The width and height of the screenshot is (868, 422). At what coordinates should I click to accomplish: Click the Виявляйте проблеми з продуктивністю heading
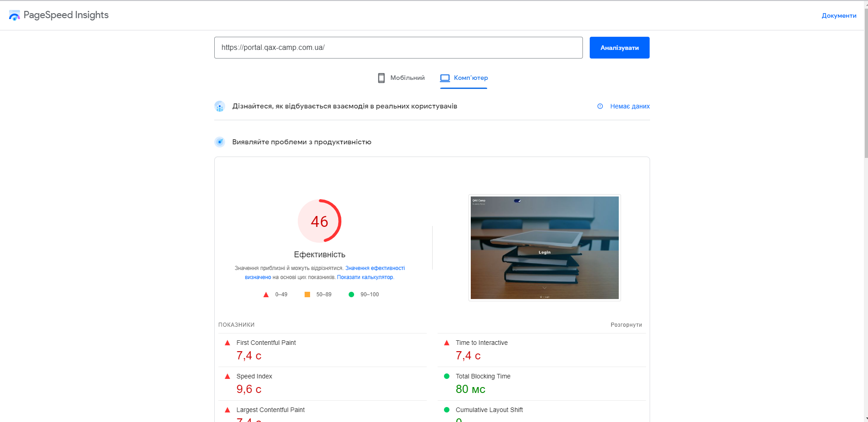(x=302, y=142)
